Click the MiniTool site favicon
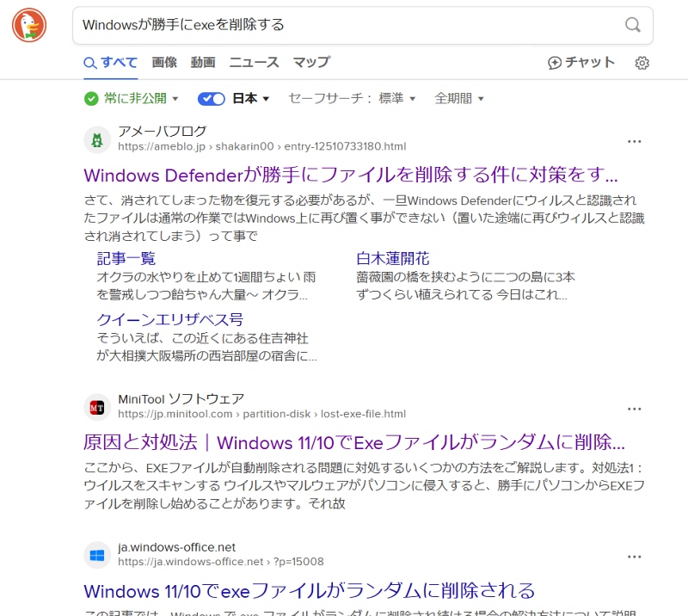 tap(98, 407)
